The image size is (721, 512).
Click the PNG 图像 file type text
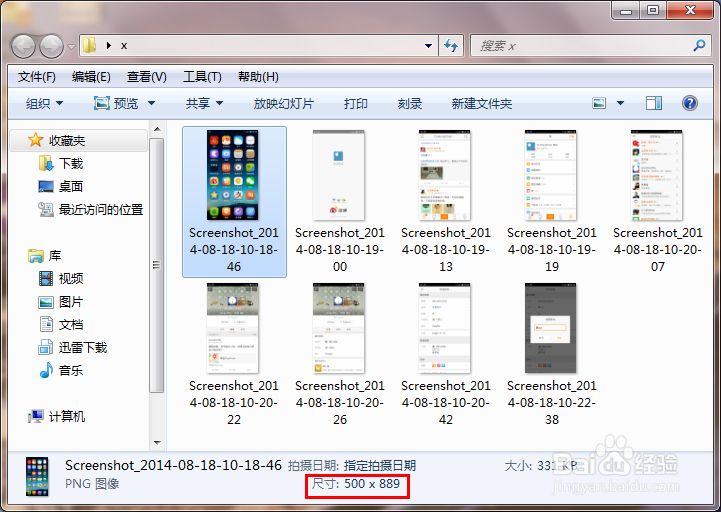(92, 484)
